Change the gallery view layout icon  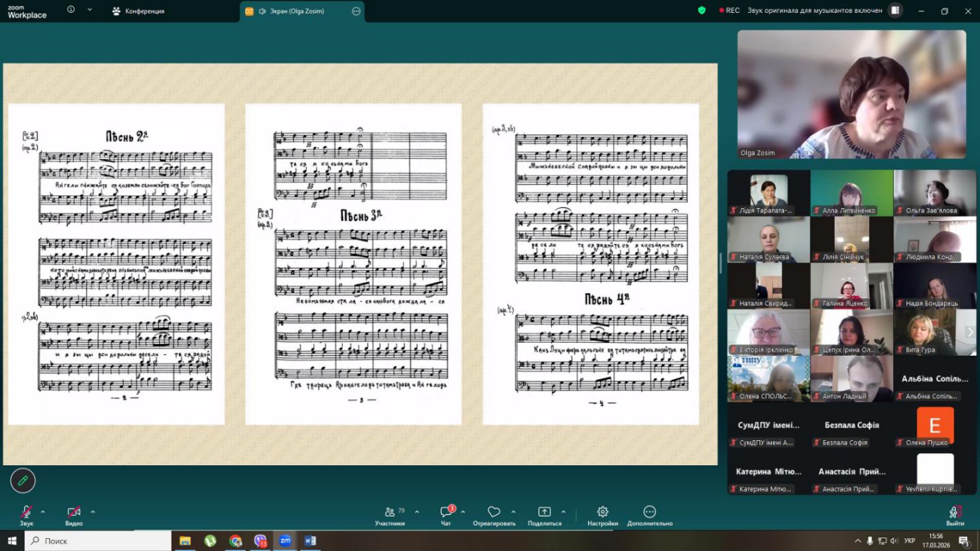click(x=895, y=10)
